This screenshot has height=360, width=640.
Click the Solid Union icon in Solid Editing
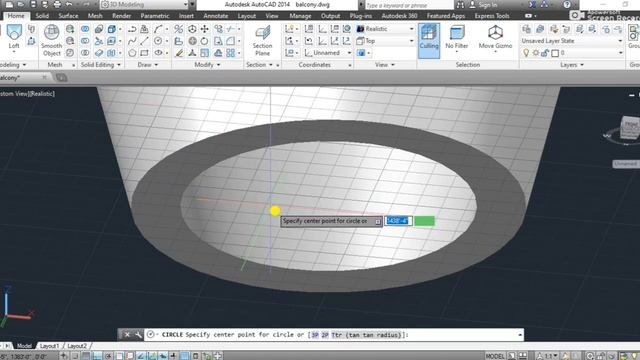(85, 29)
